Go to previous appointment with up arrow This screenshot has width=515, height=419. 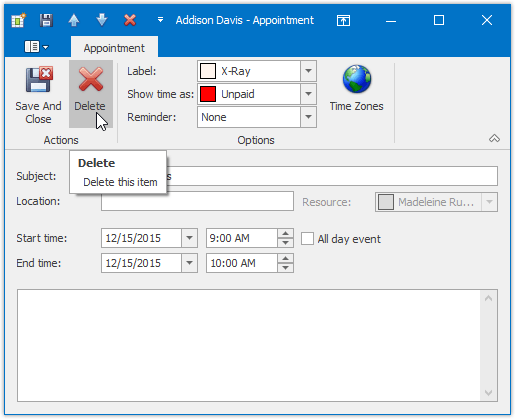[x=74, y=20]
